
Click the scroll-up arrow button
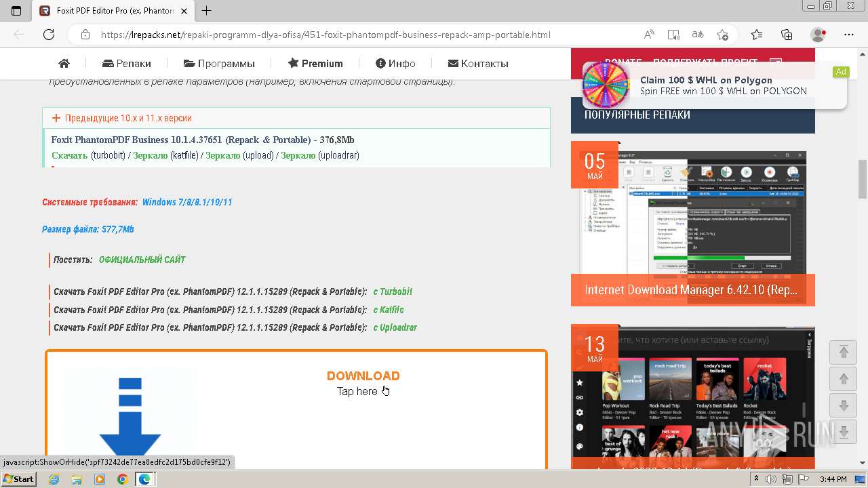click(x=844, y=379)
